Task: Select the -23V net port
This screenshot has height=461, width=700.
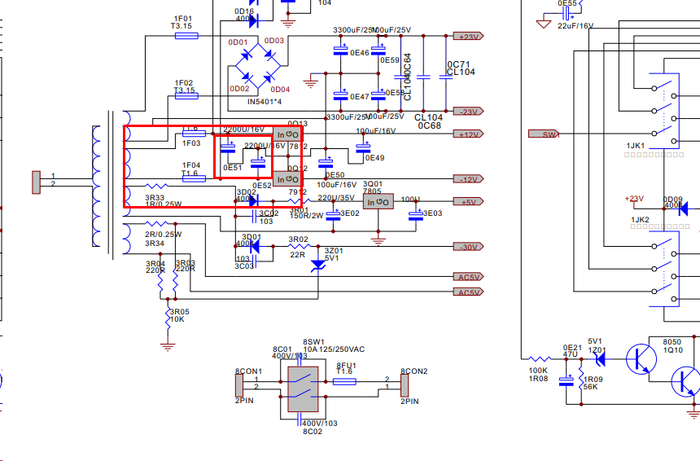Action: coord(468,111)
